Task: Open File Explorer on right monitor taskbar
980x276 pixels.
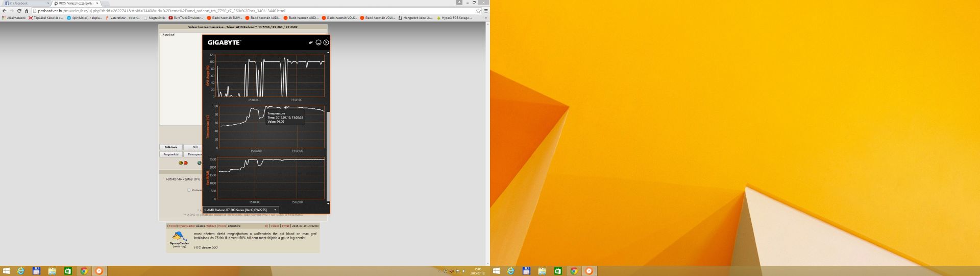Action: click(x=542, y=271)
